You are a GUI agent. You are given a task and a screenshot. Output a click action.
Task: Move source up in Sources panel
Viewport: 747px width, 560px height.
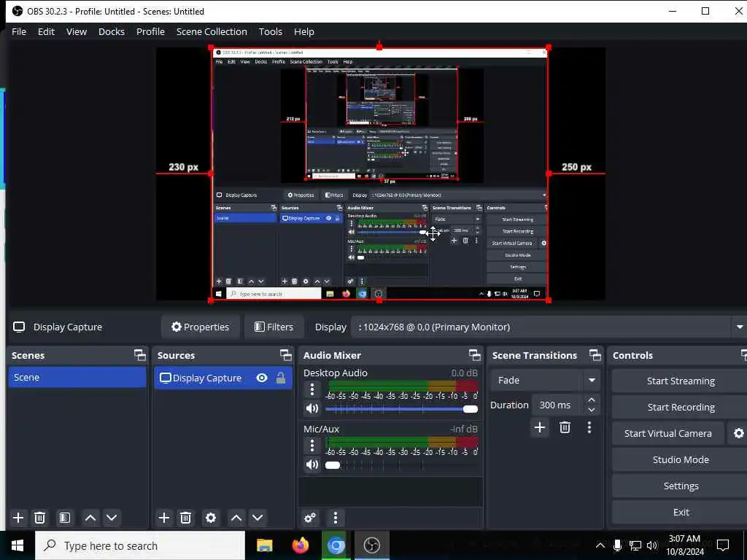coord(236,518)
